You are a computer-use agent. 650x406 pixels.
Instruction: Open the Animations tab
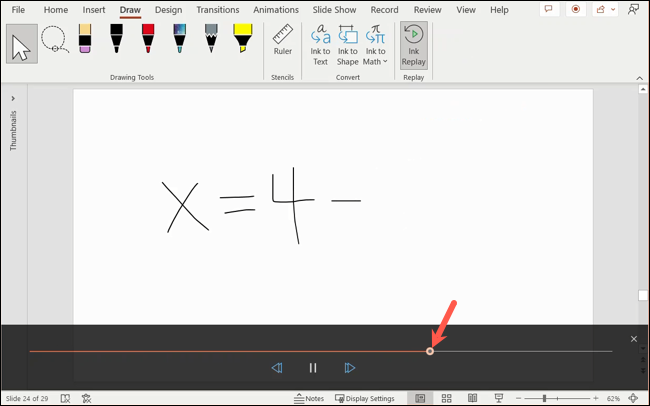[x=276, y=10]
